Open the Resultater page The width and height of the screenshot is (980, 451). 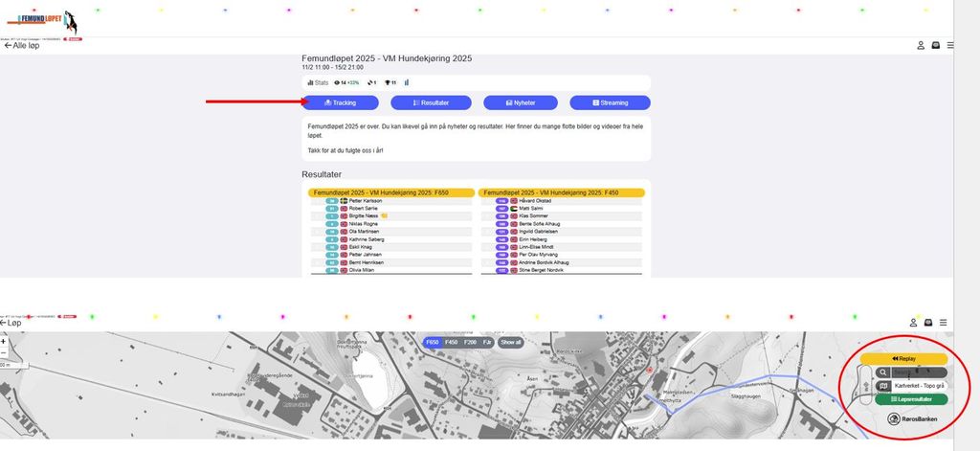click(x=431, y=102)
